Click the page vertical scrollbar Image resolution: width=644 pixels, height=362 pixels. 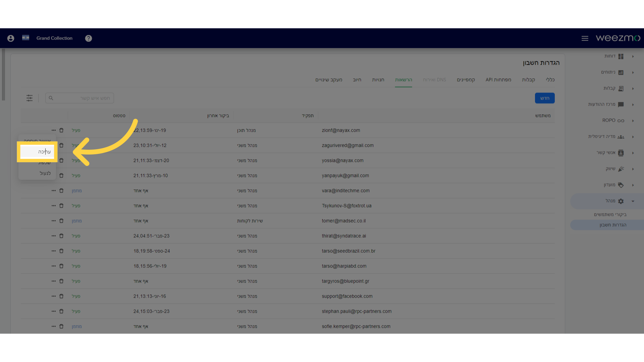[3, 74]
